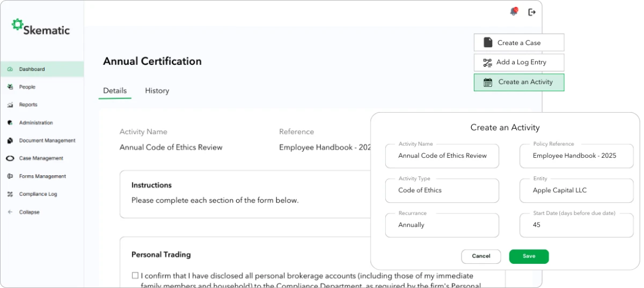Click the logout icon in header

click(532, 12)
